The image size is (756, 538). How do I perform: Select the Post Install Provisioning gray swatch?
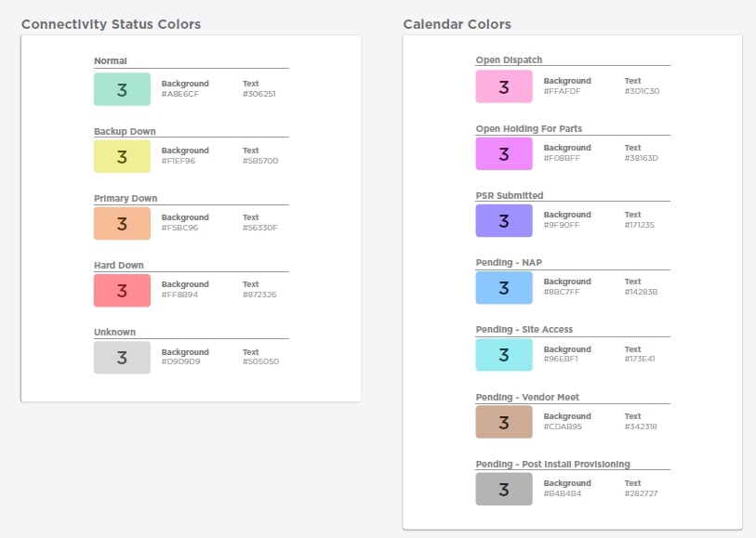click(504, 489)
